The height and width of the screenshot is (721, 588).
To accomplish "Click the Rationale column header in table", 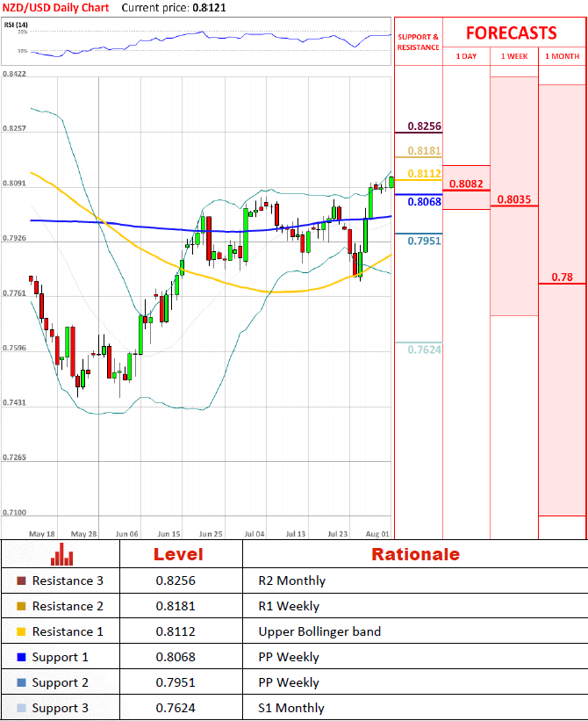I will (x=415, y=554).
